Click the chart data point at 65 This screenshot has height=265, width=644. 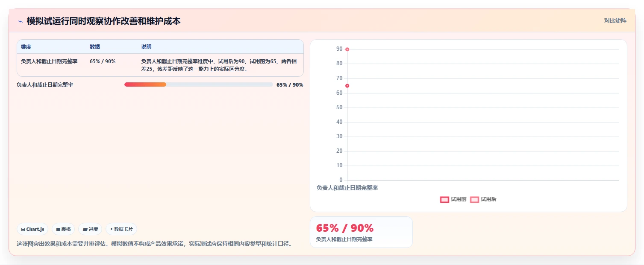point(347,86)
